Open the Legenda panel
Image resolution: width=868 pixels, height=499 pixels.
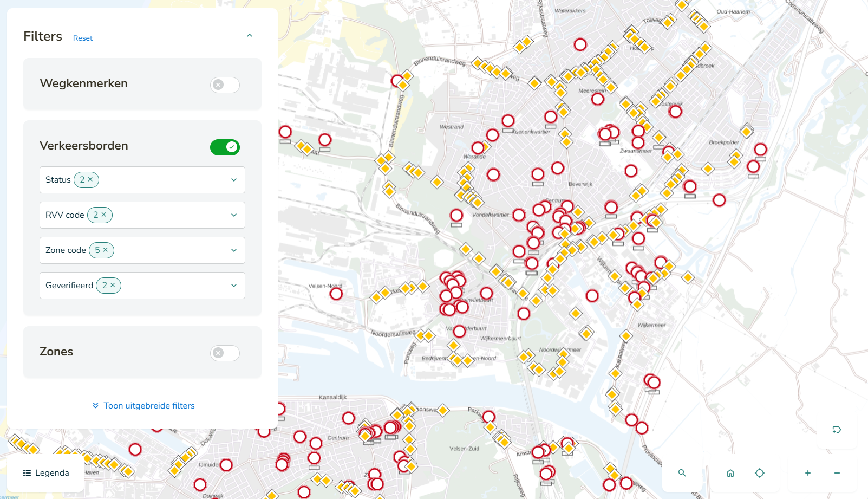[46, 473]
